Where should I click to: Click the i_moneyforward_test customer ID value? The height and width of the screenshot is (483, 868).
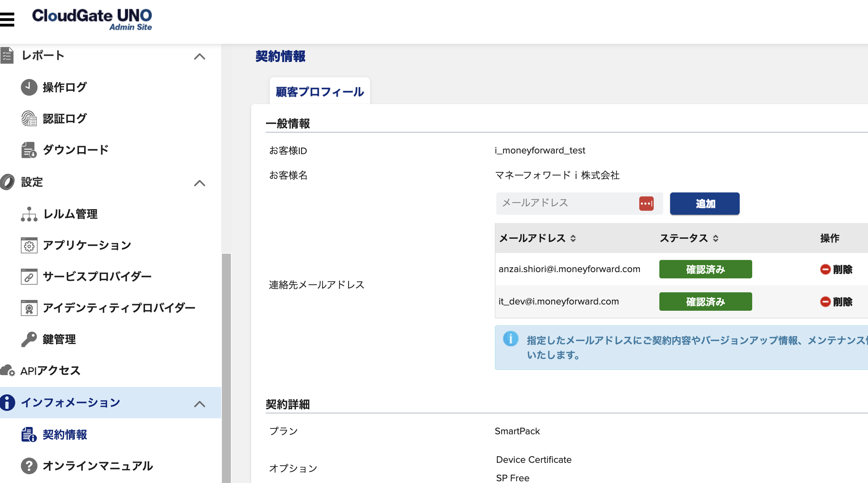pyautogui.click(x=540, y=150)
